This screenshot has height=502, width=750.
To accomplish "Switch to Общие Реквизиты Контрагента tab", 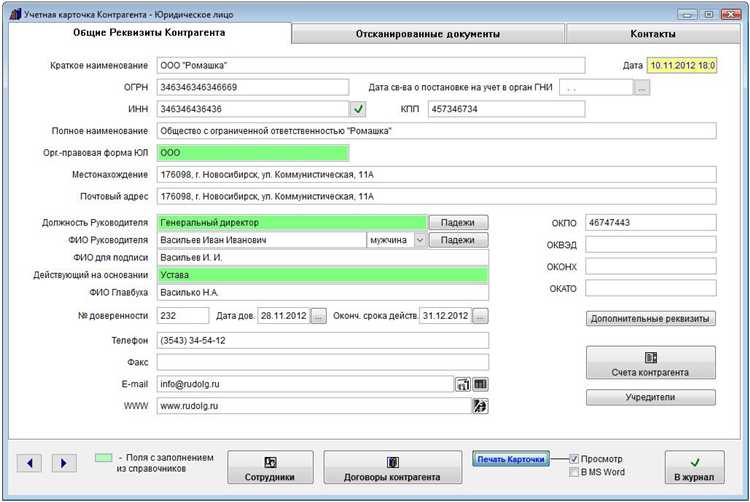I will pyautogui.click(x=149, y=33).
